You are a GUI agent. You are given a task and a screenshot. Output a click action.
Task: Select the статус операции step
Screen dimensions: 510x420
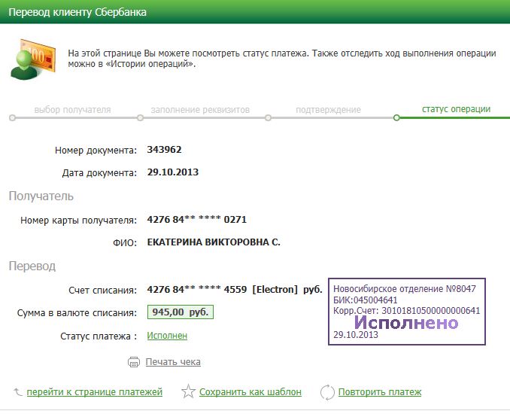click(x=456, y=109)
